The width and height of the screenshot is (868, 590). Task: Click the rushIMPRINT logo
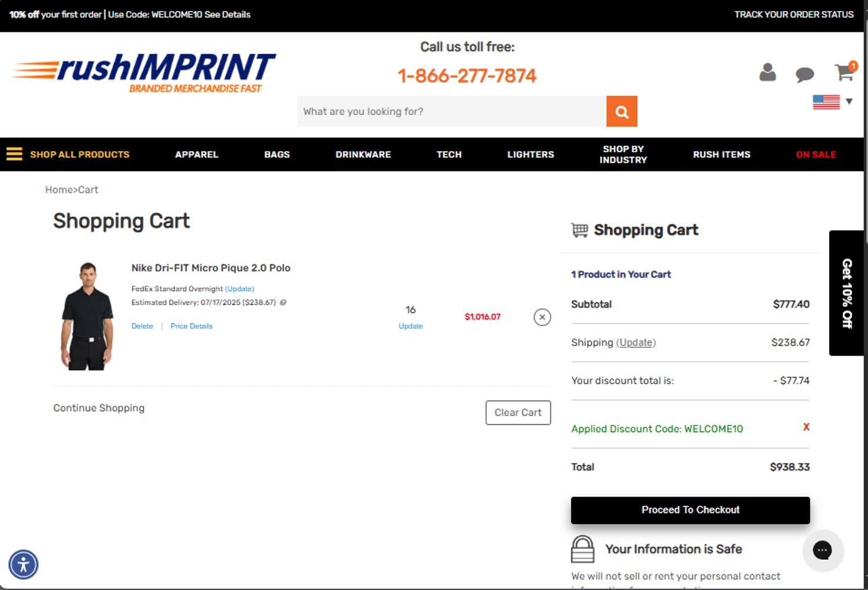[x=144, y=73]
